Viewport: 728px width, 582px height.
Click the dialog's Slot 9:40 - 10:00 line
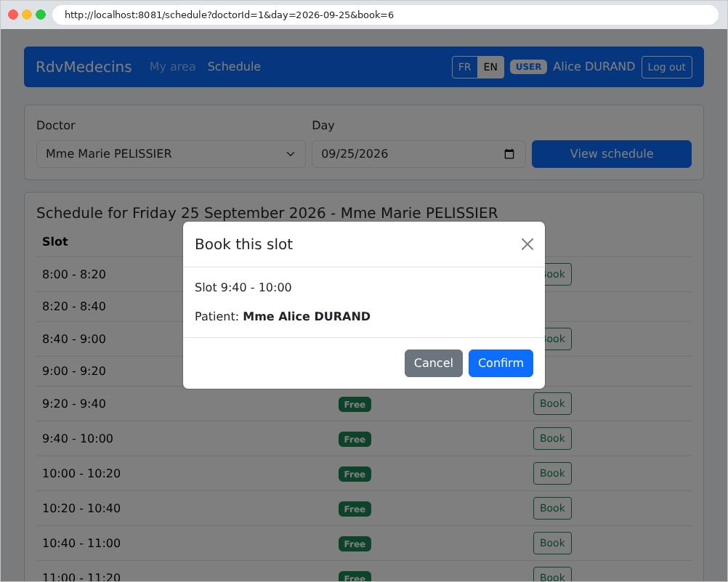tap(243, 288)
